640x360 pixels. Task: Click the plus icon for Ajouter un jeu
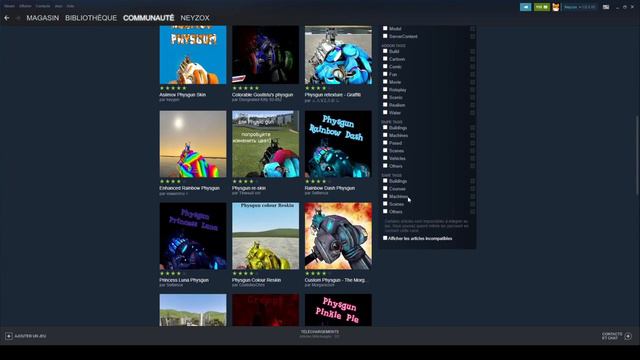coord(9,336)
